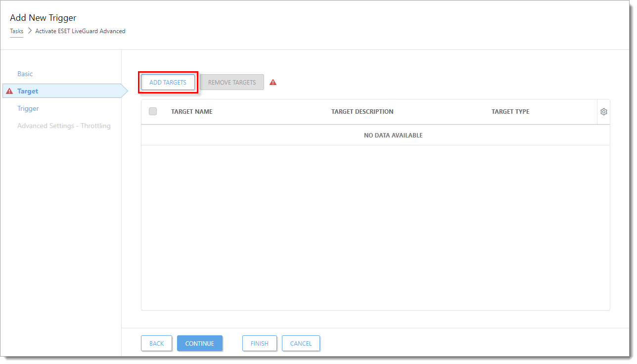
Task: Click Finish to complete the trigger
Action: click(260, 343)
